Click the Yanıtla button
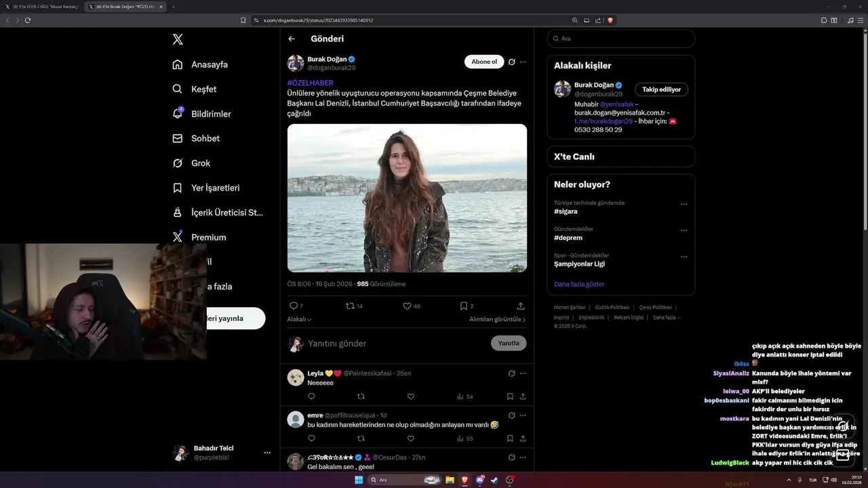The width and height of the screenshot is (868, 488). (x=509, y=343)
